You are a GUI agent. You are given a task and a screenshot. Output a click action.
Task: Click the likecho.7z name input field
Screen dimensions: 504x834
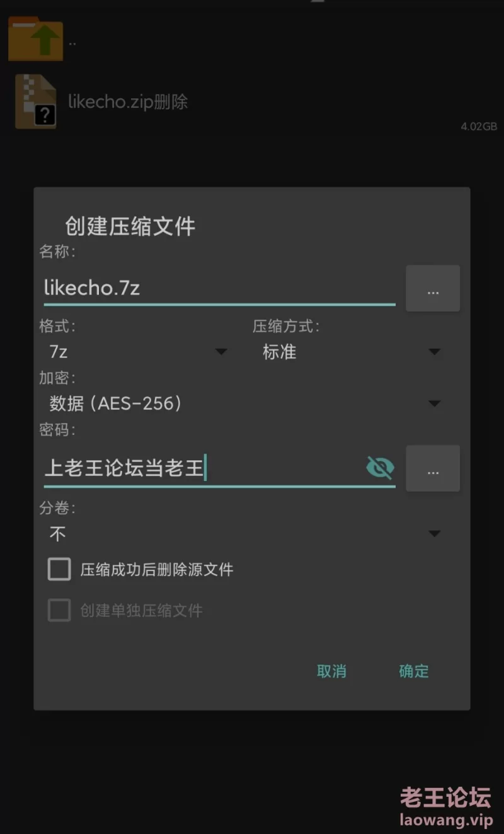pyautogui.click(x=189, y=289)
